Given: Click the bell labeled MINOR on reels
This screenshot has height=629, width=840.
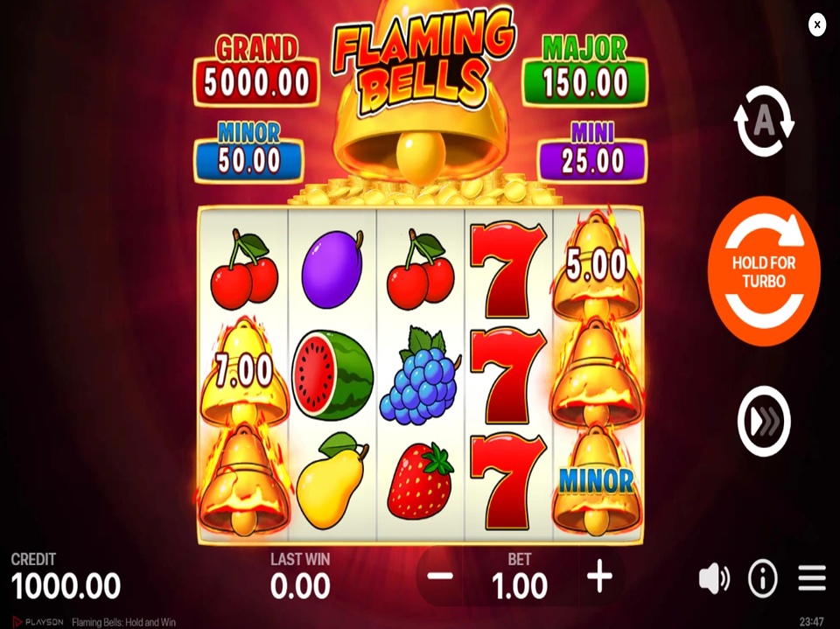Looking at the screenshot, I should pyautogui.click(x=597, y=480).
